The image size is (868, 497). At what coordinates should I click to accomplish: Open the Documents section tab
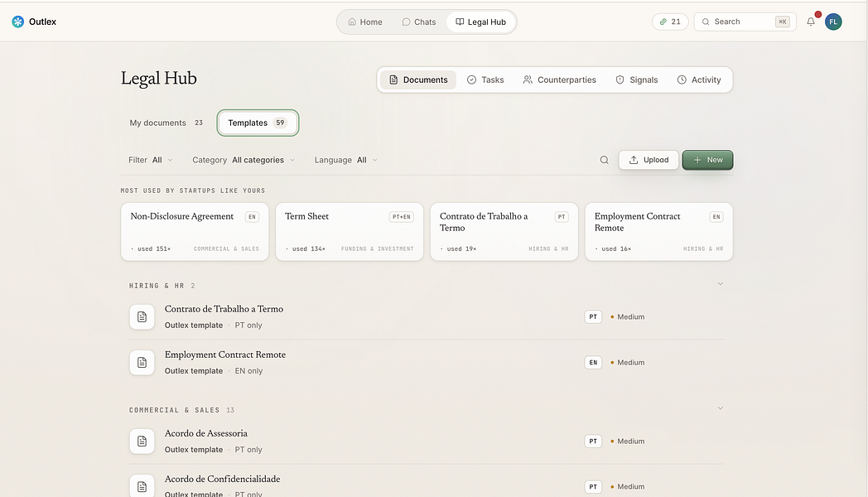point(418,80)
